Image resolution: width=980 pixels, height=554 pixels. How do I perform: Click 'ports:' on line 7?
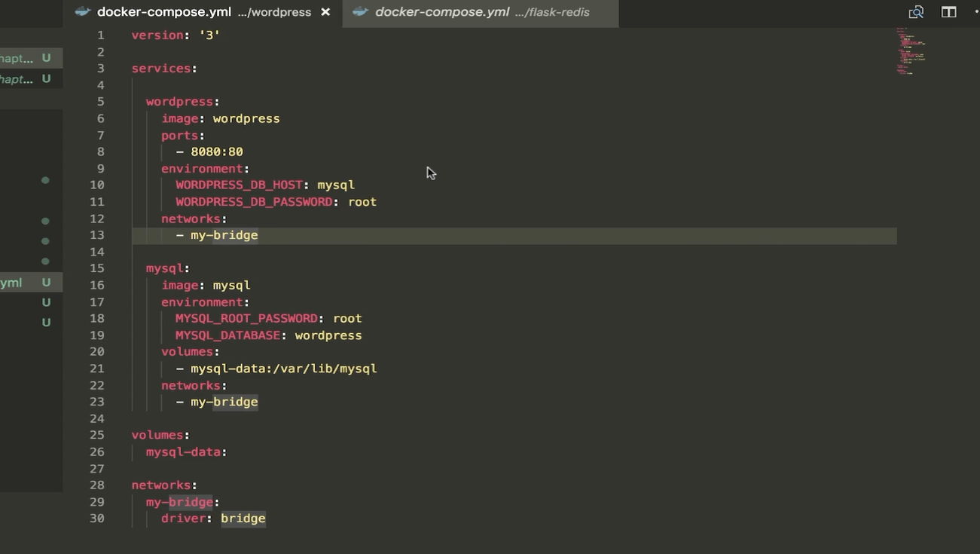coord(183,136)
